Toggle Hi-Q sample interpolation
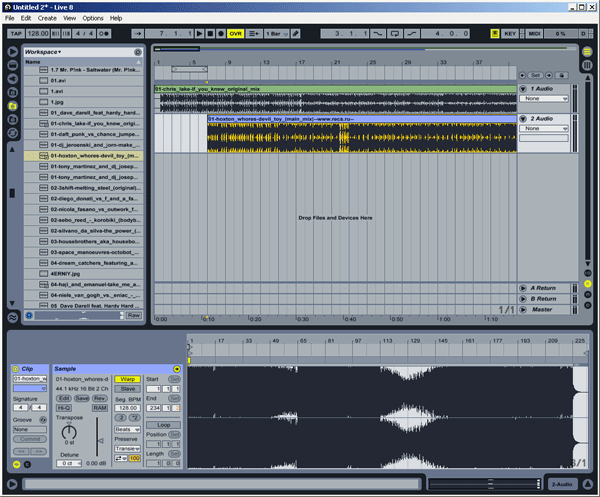 [x=63, y=408]
